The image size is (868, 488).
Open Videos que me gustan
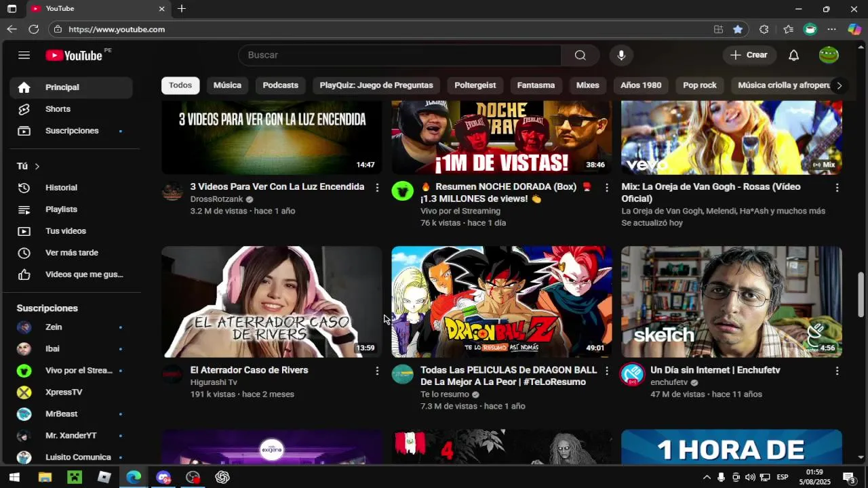pyautogui.click(x=71, y=274)
